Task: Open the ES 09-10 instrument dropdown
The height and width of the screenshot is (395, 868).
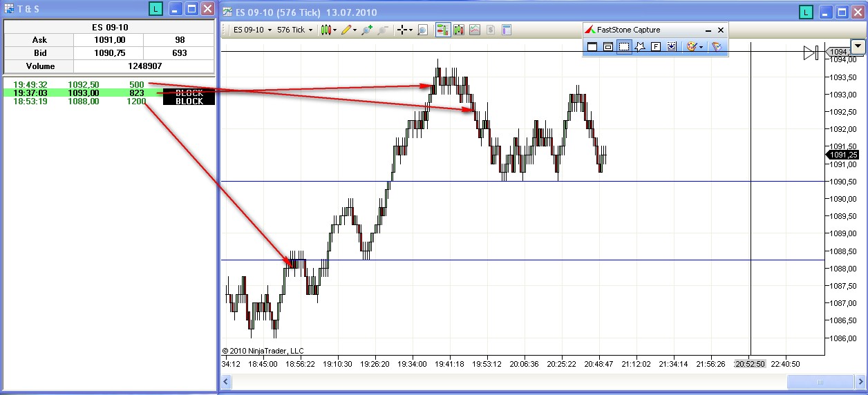Action: (252, 30)
